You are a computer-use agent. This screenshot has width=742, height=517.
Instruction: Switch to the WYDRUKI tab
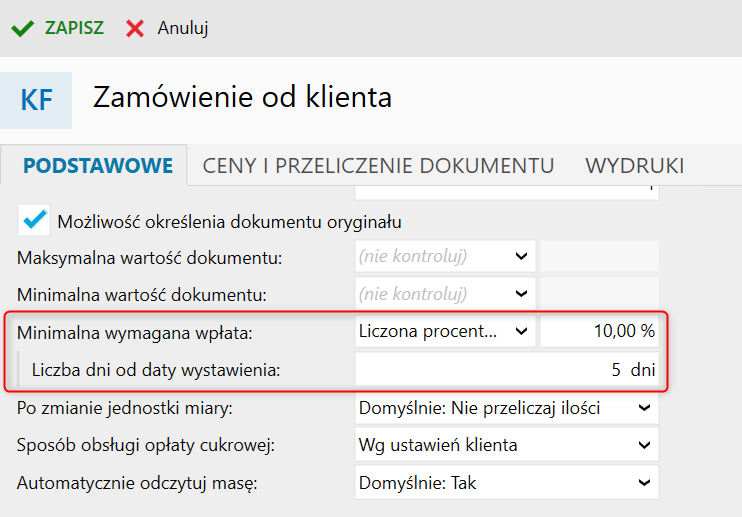click(635, 166)
